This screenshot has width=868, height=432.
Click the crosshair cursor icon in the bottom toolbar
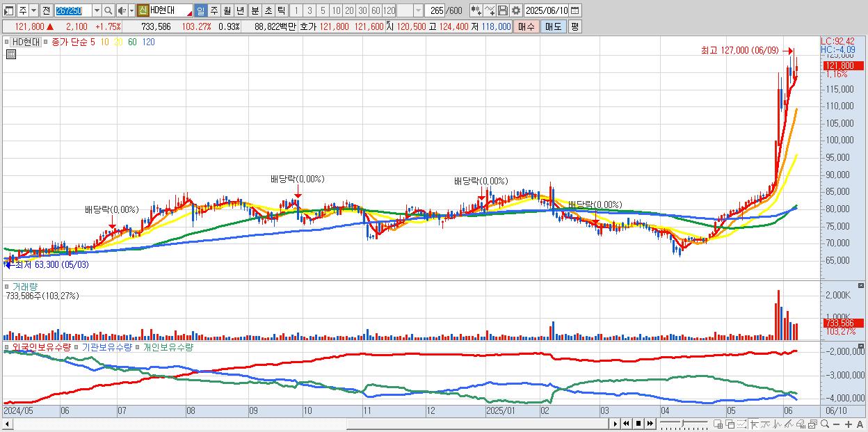(x=754, y=424)
